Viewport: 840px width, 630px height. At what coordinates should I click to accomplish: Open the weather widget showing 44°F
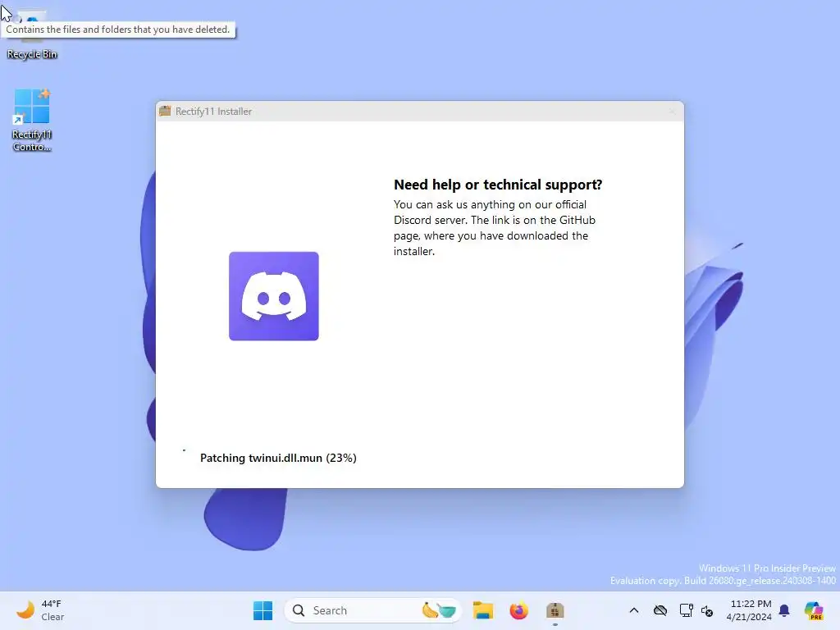pyautogui.click(x=40, y=610)
